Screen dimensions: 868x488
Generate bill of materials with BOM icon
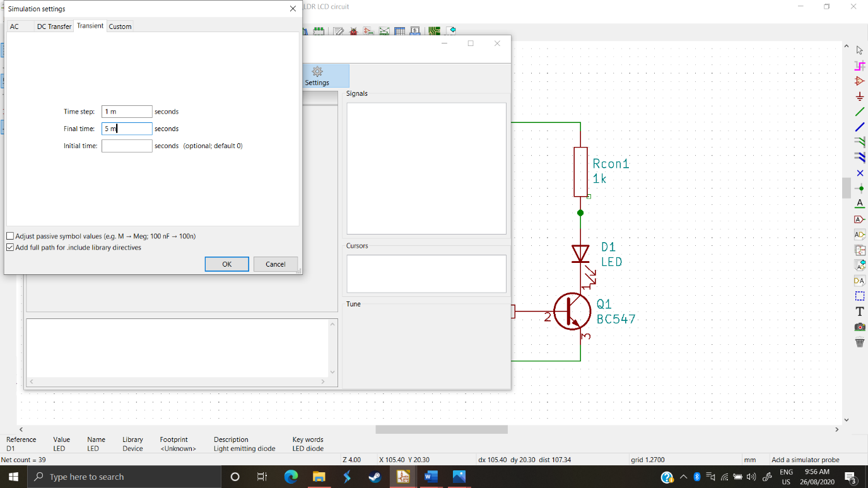pyautogui.click(x=414, y=30)
